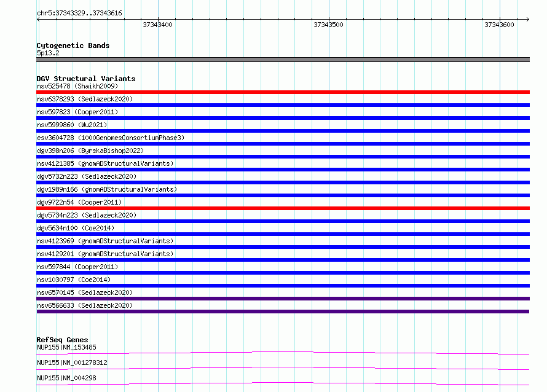Click ruler position label 37343500
The image size is (547, 392).
point(328,25)
